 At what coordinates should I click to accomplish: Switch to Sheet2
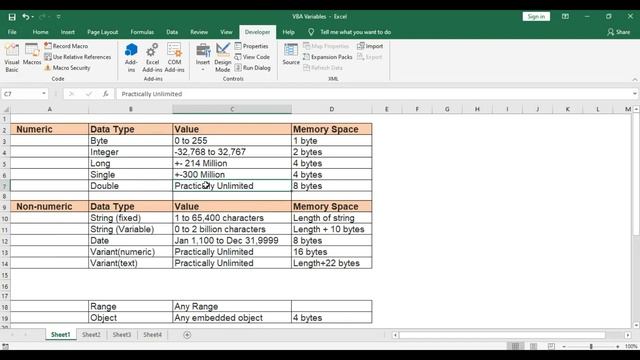point(91,335)
